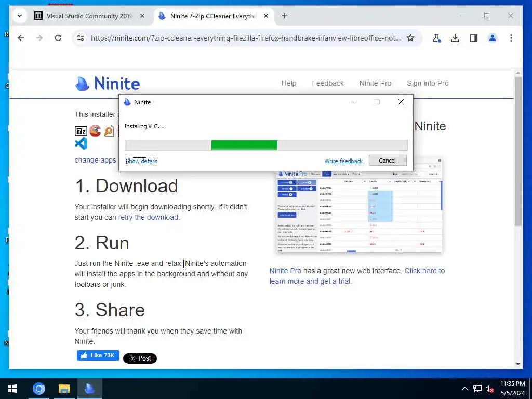Viewport: 532px width, 399px height.
Task: Open the browser from the taskbar
Action: point(38,389)
